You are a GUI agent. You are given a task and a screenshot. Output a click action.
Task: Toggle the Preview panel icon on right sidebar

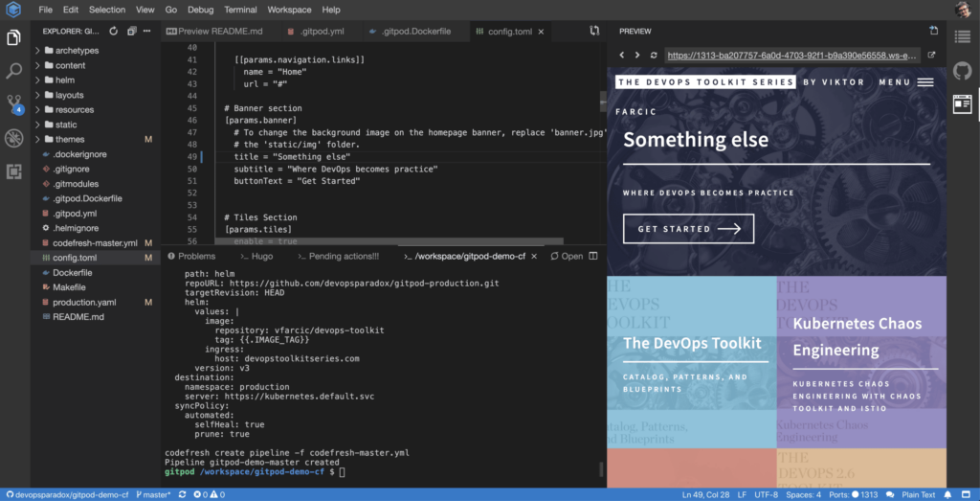[x=963, y=103]
